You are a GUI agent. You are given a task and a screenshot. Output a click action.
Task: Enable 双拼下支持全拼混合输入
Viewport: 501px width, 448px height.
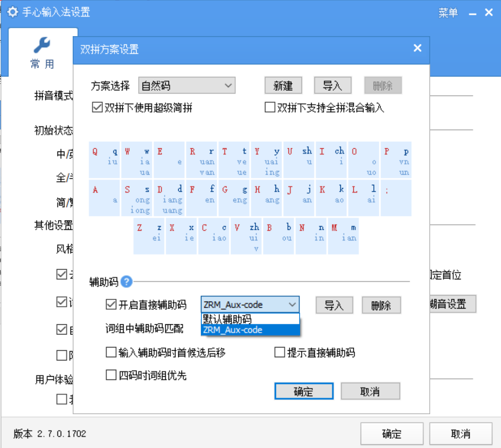coord(269,107)
